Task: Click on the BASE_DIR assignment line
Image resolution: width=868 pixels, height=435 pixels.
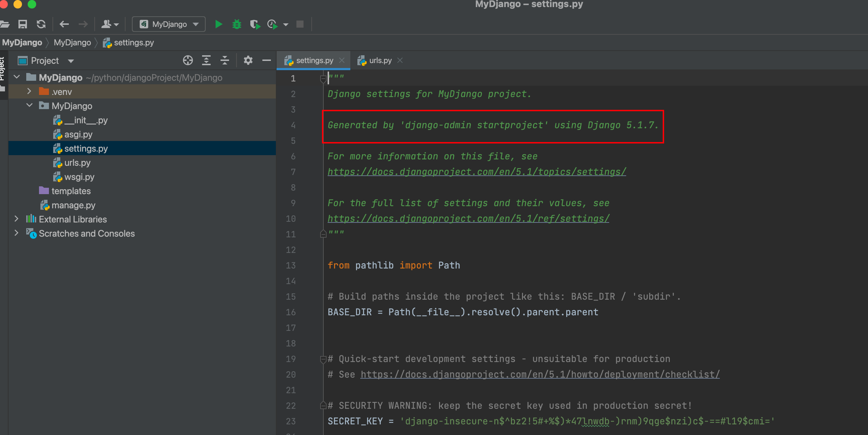Action: click(463, 312)
